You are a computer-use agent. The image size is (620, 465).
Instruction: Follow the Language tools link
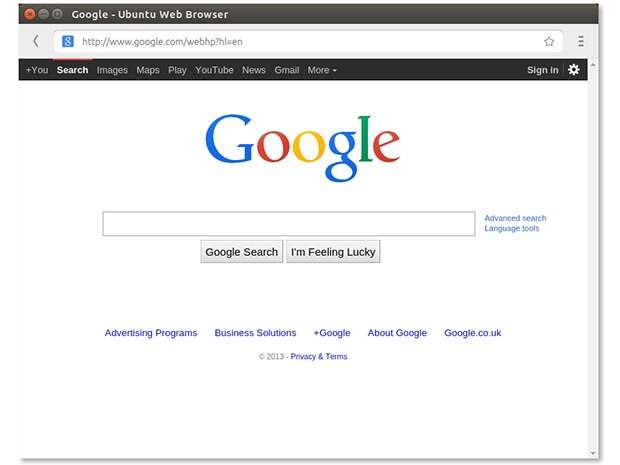pyautogui.click(x=511, y=229)
